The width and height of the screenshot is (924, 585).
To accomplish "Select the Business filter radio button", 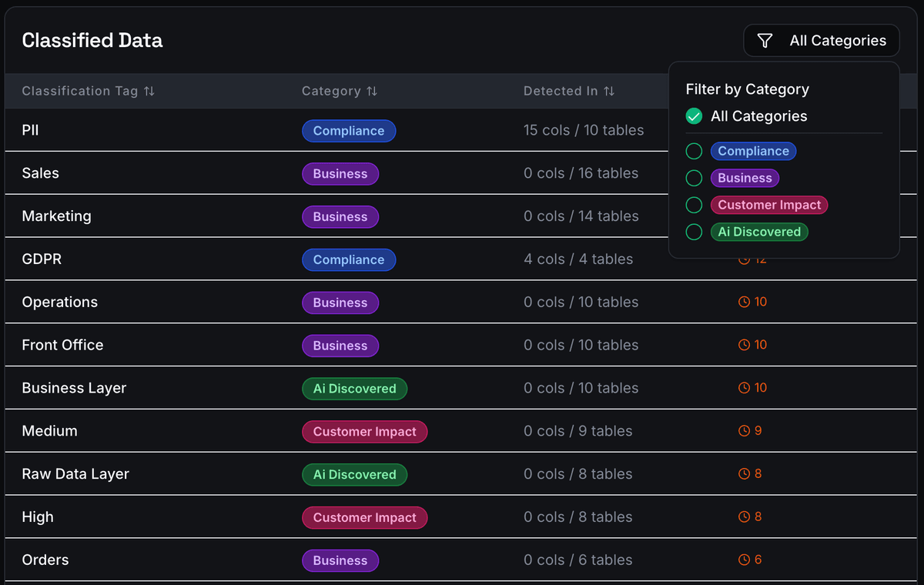I will coord(693,178).
